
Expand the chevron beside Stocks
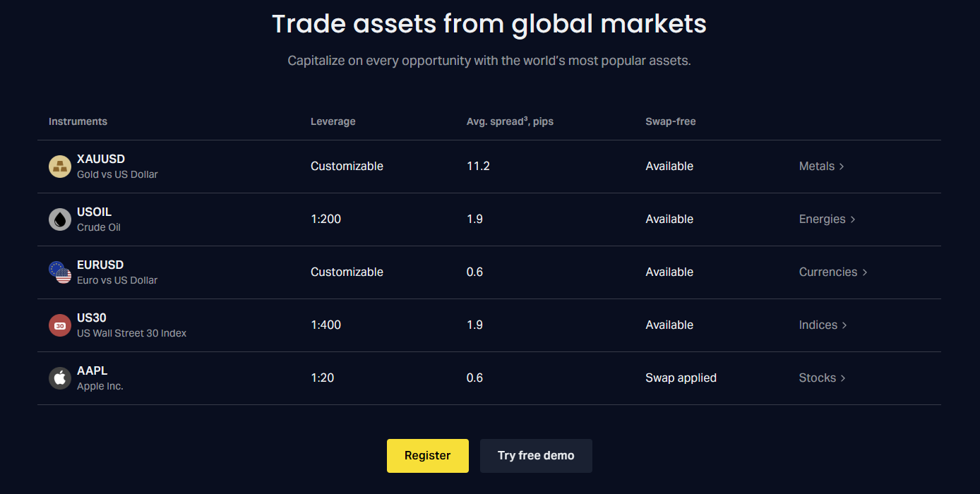843,378
